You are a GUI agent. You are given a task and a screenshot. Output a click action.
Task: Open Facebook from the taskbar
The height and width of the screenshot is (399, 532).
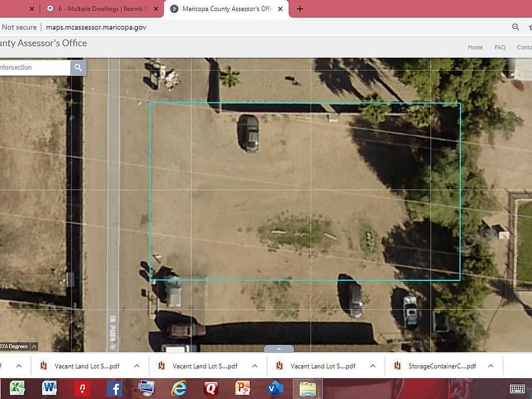115,388
